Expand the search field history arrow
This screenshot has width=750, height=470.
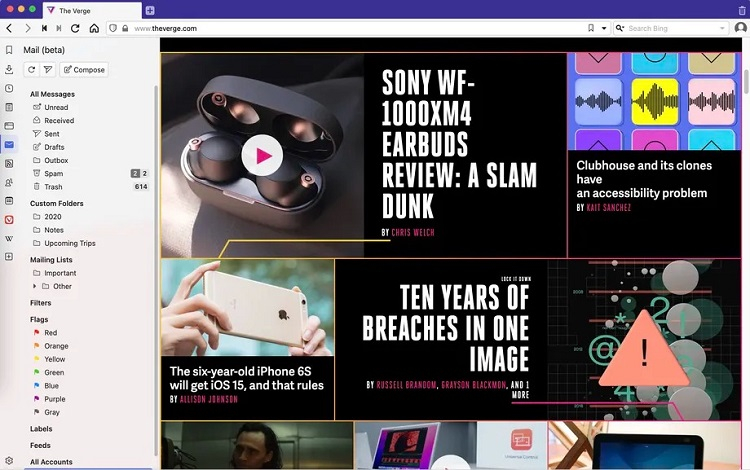click(x=722, y=28)
